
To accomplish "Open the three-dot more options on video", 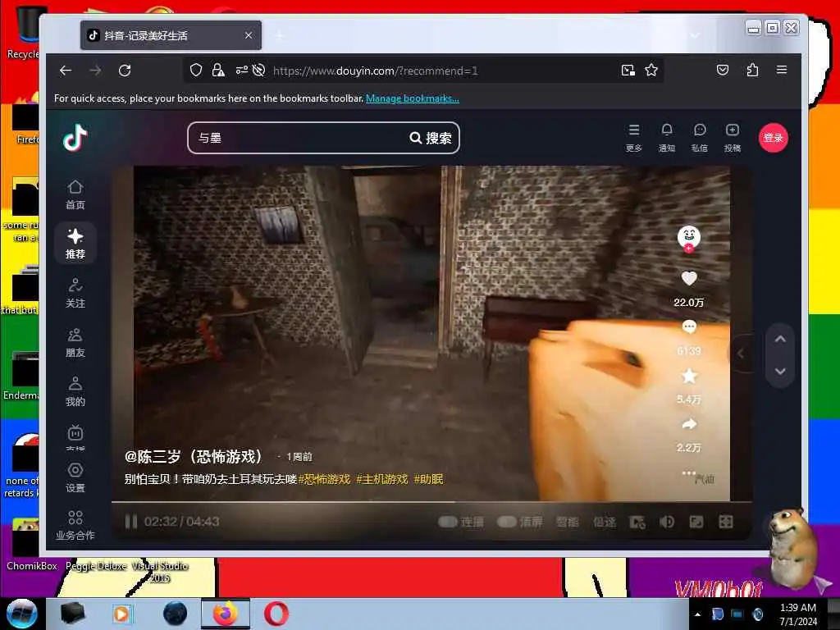I will coord(688,473).
